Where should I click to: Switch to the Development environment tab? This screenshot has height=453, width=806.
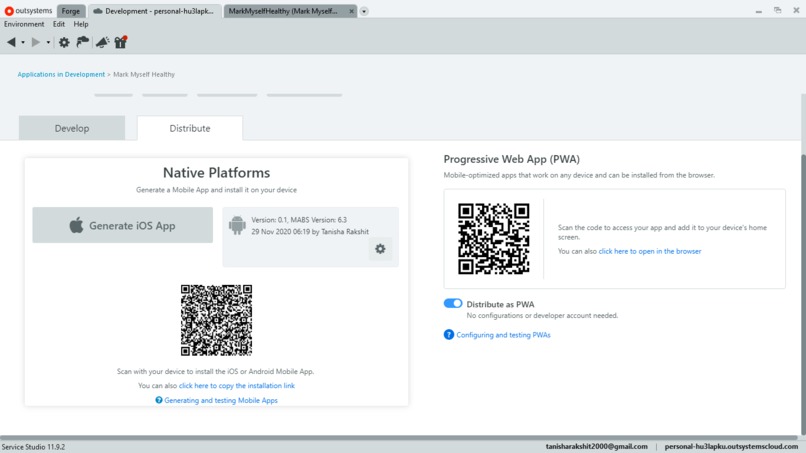(x=154, y=11)
